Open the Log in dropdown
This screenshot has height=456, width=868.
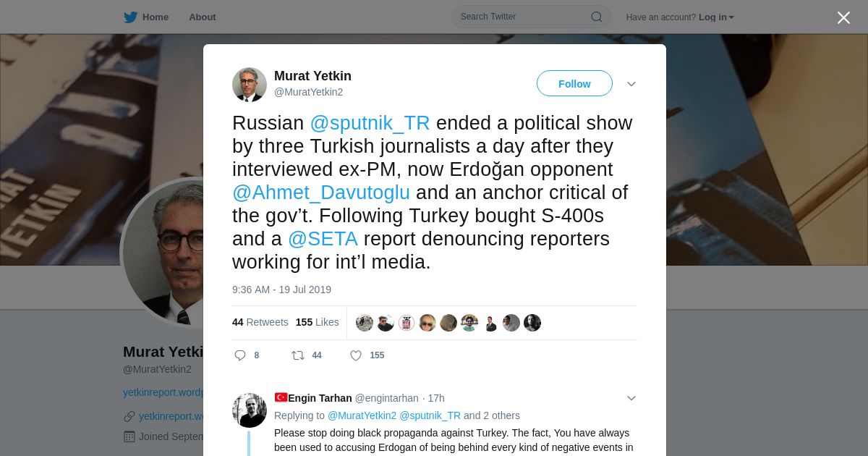716,17
